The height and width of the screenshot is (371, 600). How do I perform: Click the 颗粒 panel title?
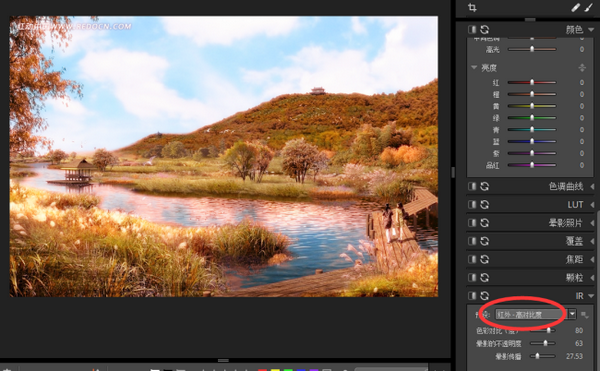574,277
